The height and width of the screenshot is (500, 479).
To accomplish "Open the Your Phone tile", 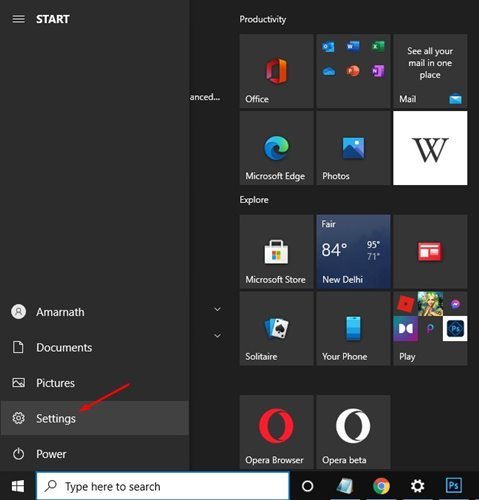I will (x=353, y=329).
